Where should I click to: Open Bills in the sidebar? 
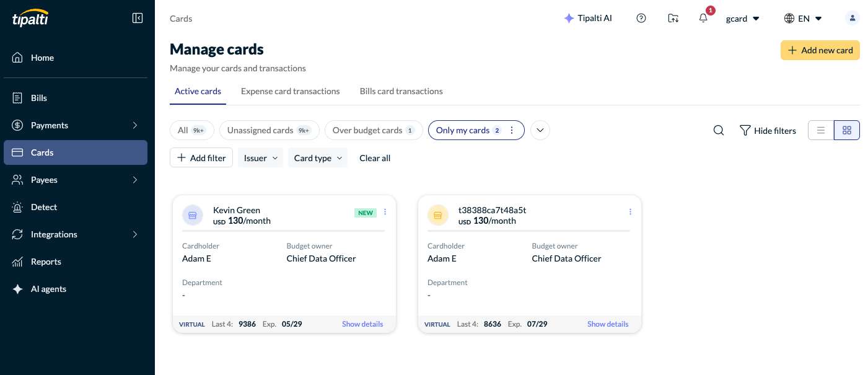[76, 98]
